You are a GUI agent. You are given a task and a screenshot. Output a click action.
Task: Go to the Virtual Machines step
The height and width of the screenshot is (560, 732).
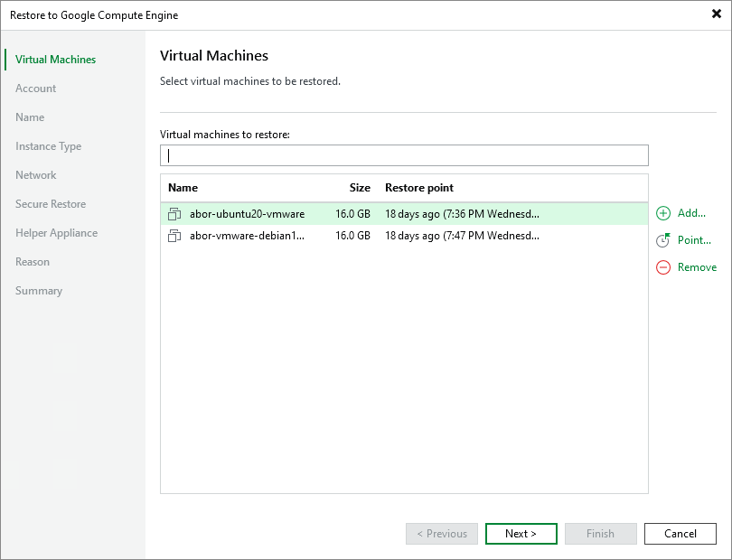[55, 60]
